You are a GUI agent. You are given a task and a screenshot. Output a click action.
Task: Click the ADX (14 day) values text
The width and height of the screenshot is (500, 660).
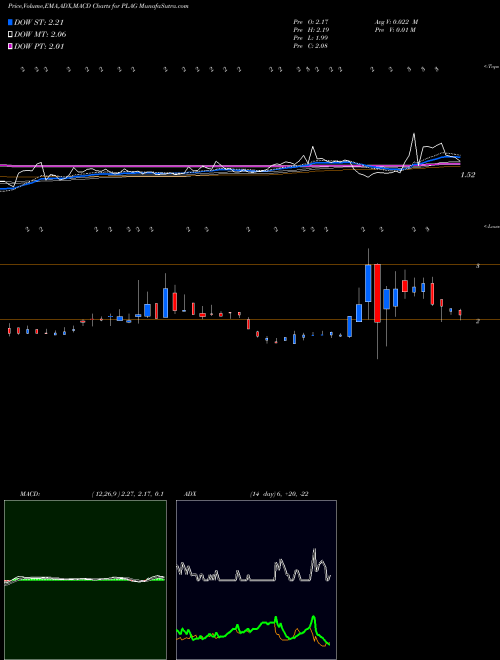[279, 494]
